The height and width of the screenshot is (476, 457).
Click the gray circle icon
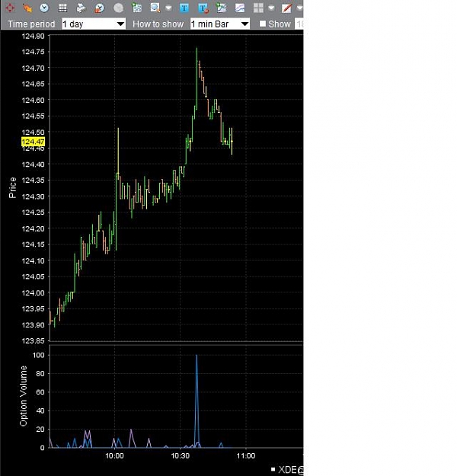[118, 8]
